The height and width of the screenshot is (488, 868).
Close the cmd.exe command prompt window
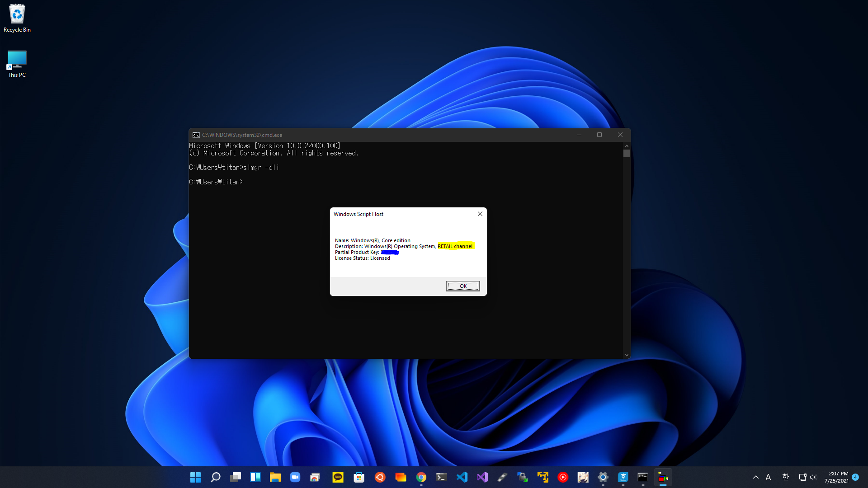(x=620, y=135)
